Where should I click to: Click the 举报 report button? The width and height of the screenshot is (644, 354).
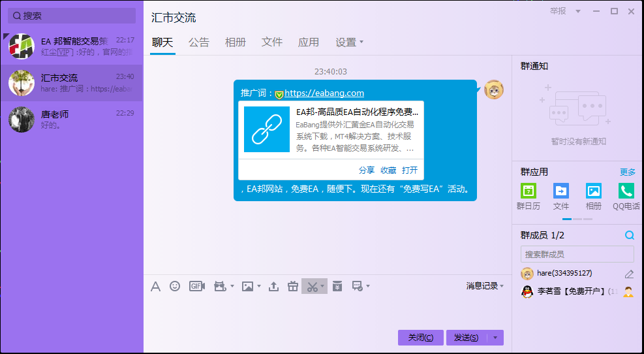point(558,11)
